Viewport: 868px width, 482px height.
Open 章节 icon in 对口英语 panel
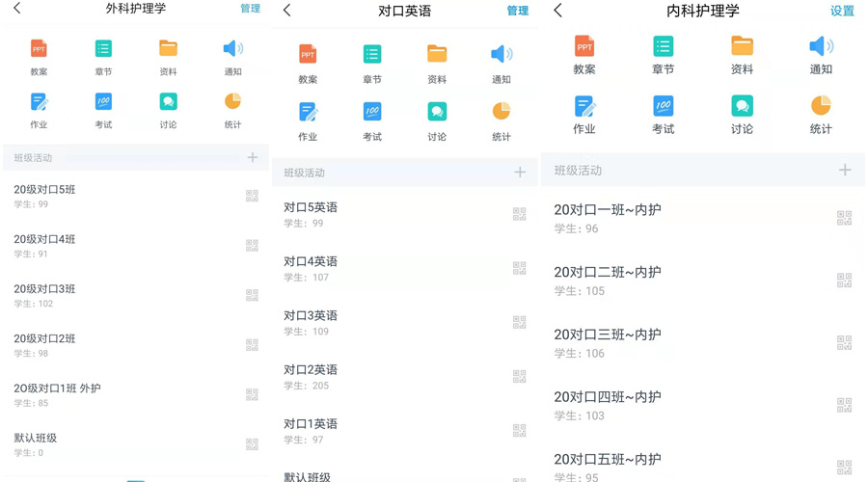[x=372, y=55]
